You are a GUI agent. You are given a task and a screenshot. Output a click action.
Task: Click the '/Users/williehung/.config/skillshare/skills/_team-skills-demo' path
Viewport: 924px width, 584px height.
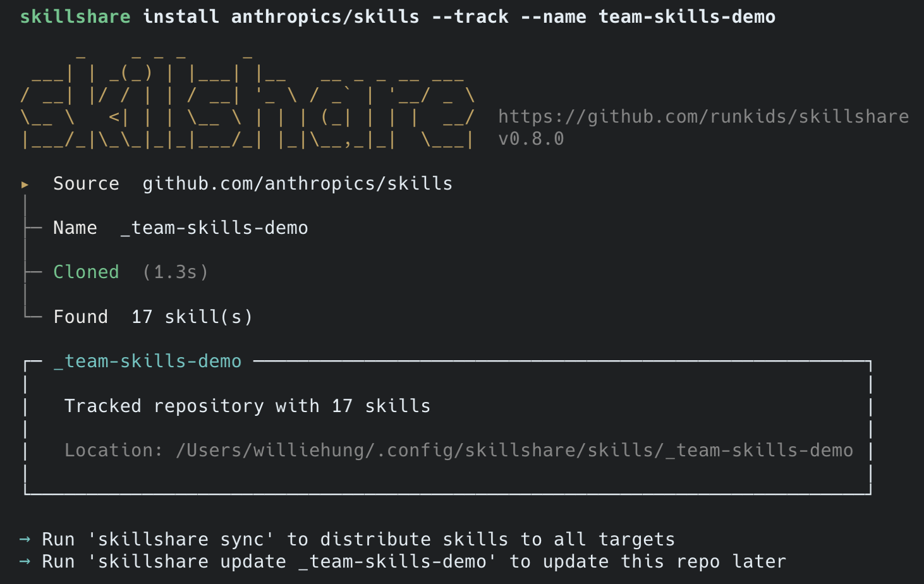pos(514,450)
